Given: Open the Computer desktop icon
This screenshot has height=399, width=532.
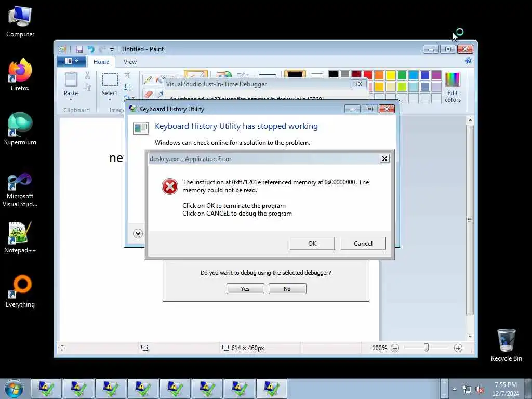Looking at the screenshot, I should click(x=20, y=22).
